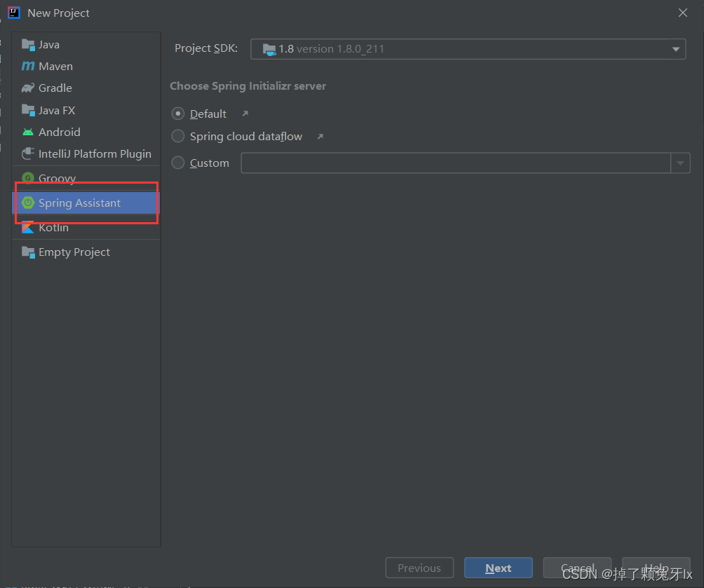Open the Spring cloud dataflow link arrow
This screenshot has width=704, height=588.
coord(320,137)
